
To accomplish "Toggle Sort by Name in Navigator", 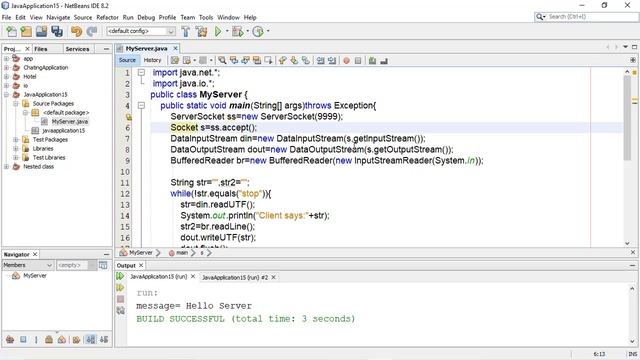I will (91, 340).
